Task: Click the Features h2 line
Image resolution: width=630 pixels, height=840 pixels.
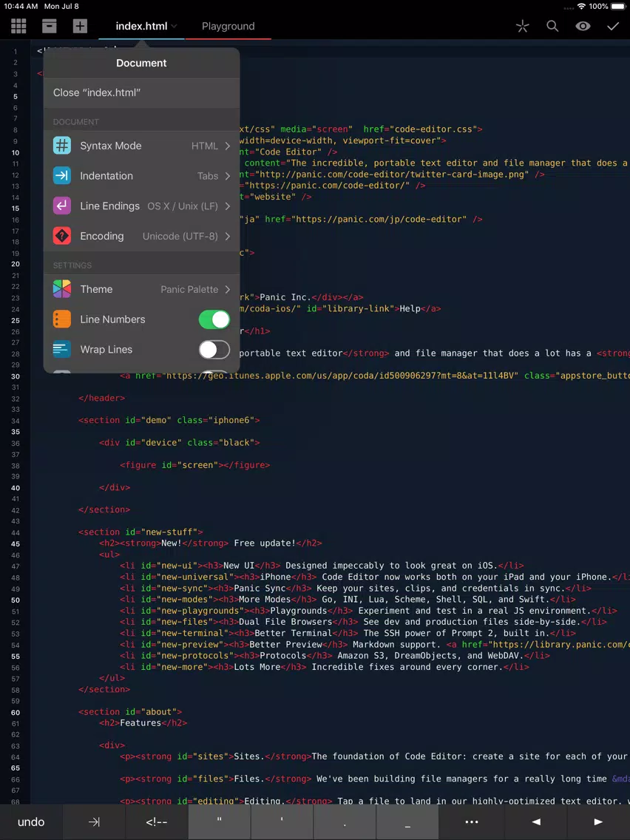Action: pos(143,723)
